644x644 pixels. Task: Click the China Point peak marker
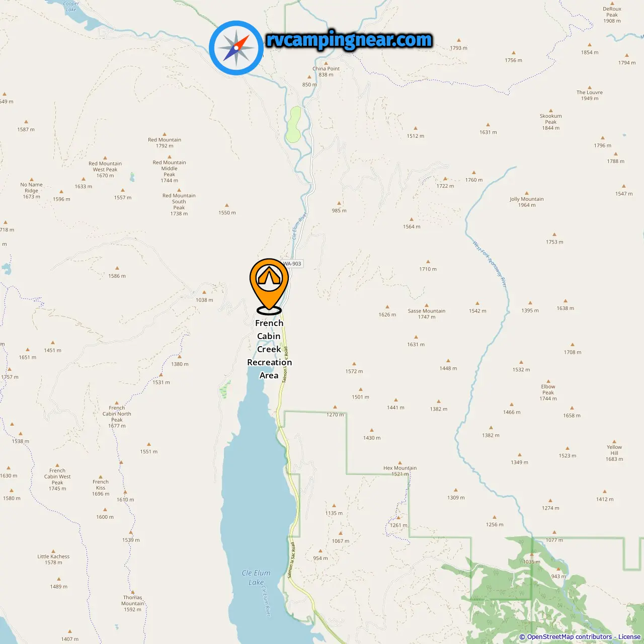click(x=326, y=63)
